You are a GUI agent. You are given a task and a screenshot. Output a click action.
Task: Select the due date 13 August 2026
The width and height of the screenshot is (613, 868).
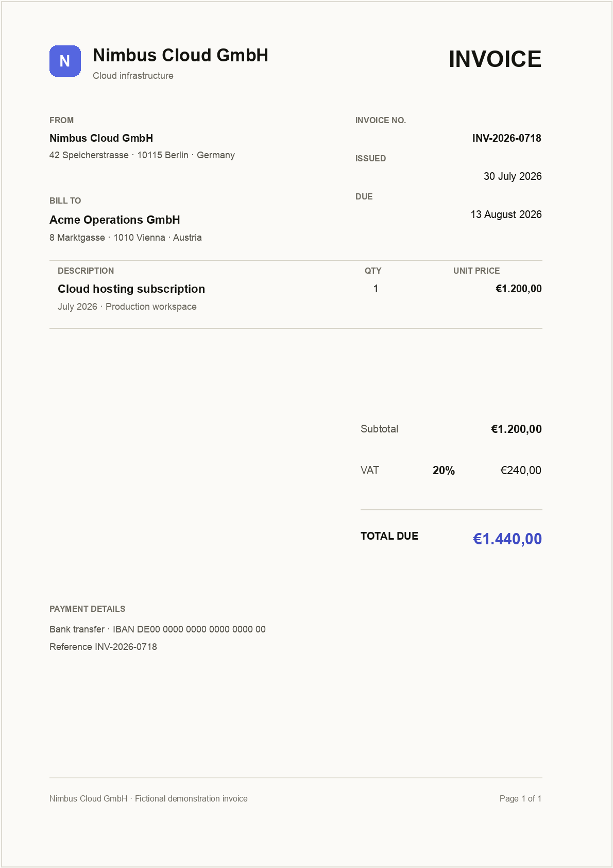click(506, 214)
